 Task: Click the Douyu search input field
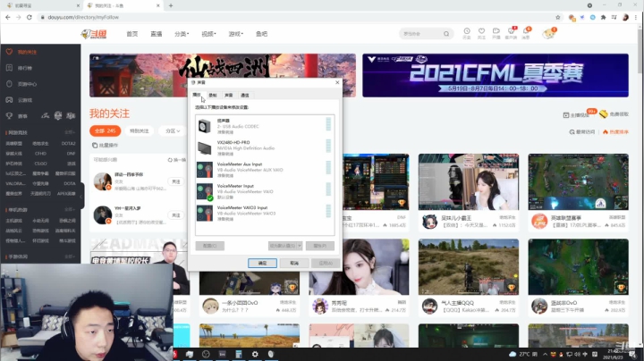(421, 34)
